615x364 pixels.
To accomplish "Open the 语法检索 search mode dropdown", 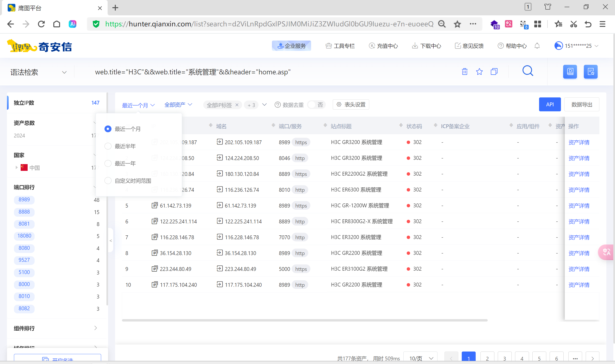I will (x=38, y=72).
